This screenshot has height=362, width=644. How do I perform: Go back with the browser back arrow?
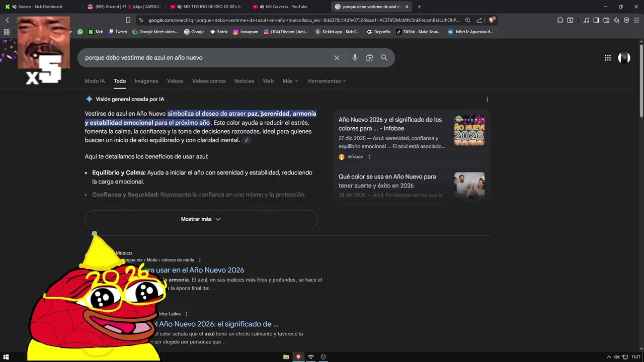[x=7, y=20]
